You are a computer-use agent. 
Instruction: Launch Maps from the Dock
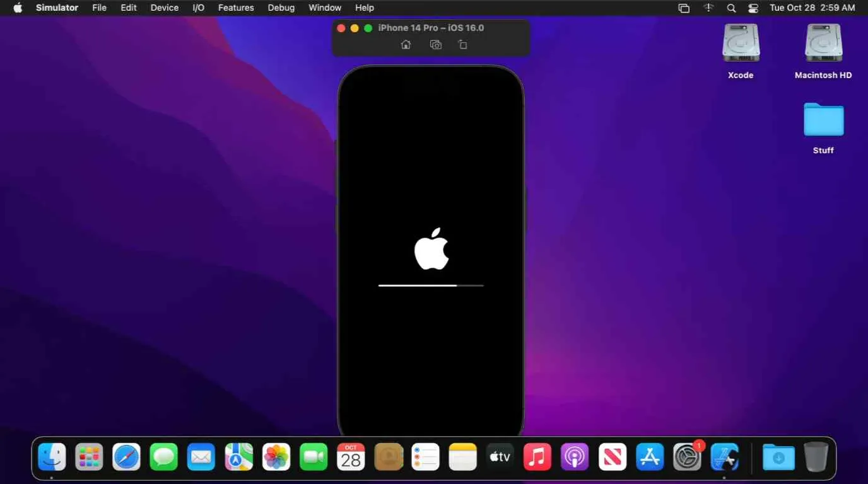(x=238, y=457)
